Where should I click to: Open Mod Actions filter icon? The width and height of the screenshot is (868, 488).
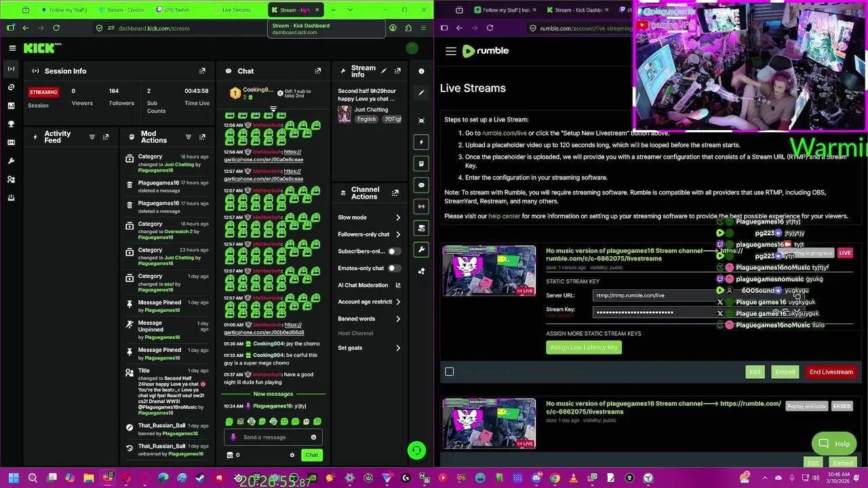(189, 137)
